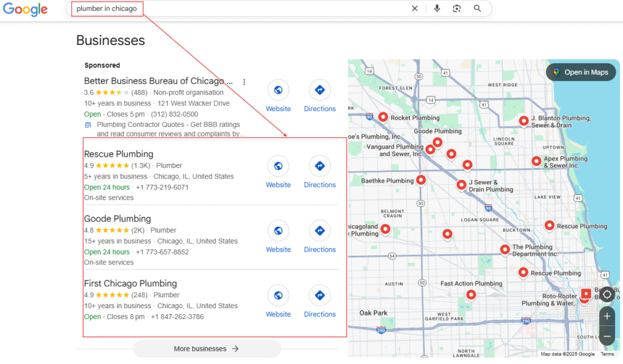Select The Plumbing Department Inc. map pin
The height and width of the screenshot is (364, 623).
[504, 249]
